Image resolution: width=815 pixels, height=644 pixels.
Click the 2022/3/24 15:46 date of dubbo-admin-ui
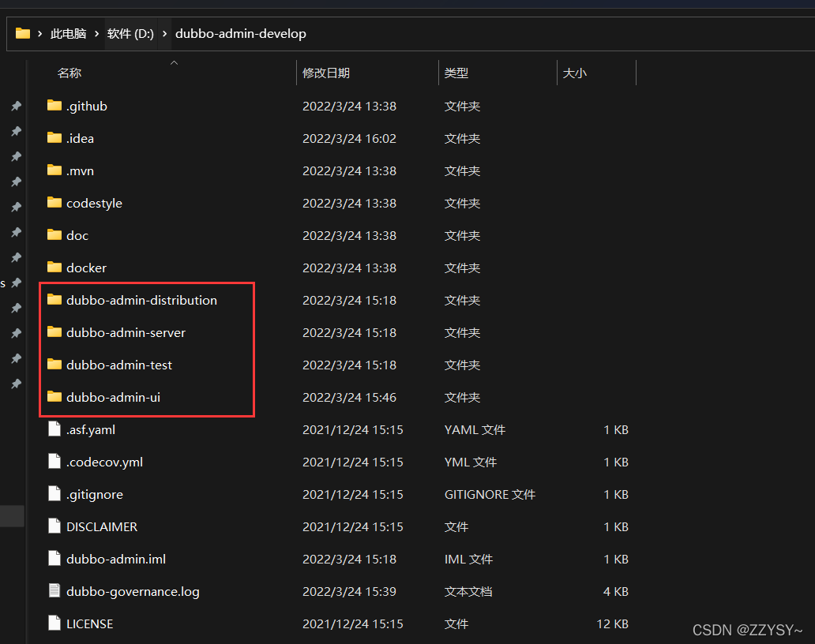click(349, 397)
